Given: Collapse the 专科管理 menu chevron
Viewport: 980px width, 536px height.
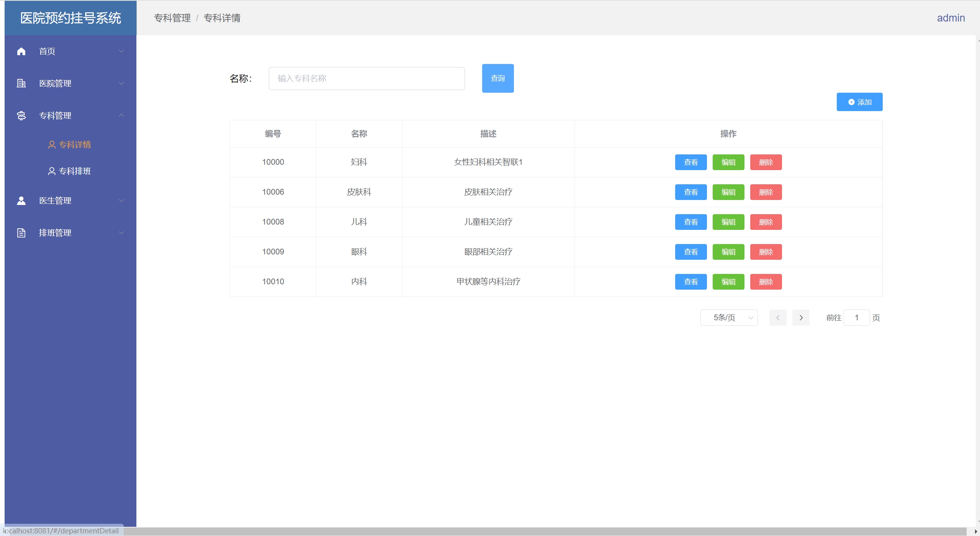Looking at the screenshot, I should (x=121, y=115).
